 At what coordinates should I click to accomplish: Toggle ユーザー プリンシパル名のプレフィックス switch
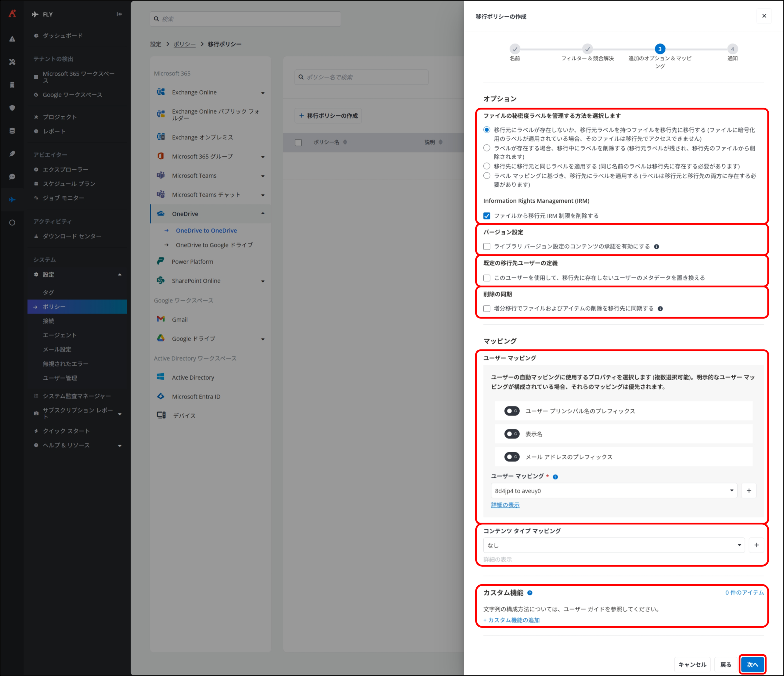[x=511, y=411]
